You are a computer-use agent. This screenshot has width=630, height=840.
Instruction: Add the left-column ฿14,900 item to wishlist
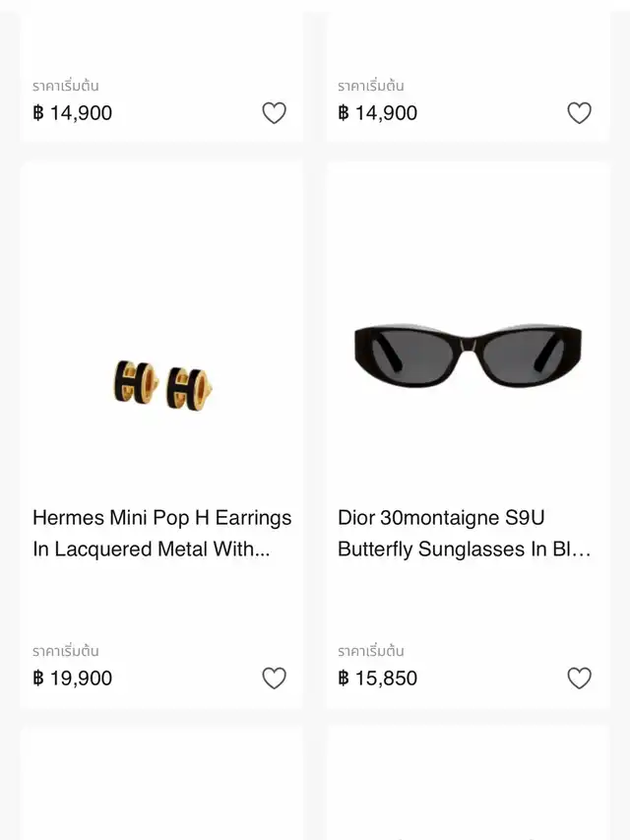[x=275, y=113]
